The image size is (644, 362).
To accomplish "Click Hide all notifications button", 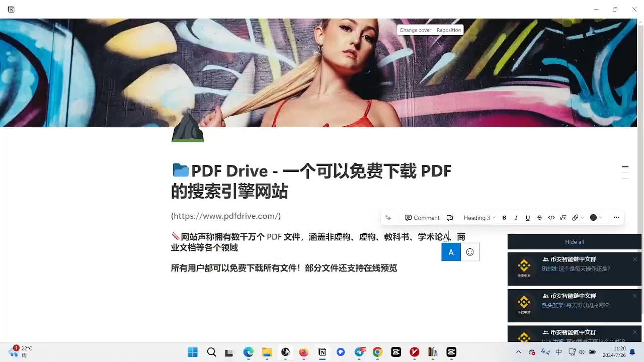I will [574, 242].
